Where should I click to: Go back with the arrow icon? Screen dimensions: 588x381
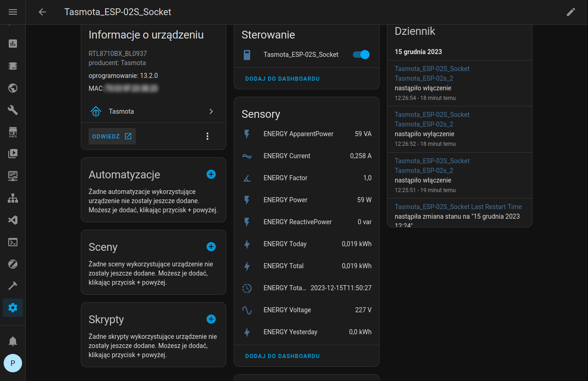point(42,12)
